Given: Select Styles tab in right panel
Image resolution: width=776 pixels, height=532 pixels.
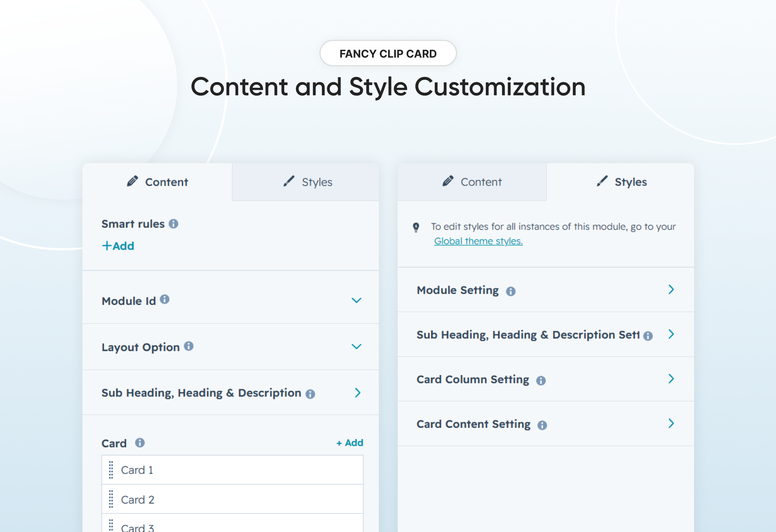Looking at the screenshot, I should [x=621, y=182].
